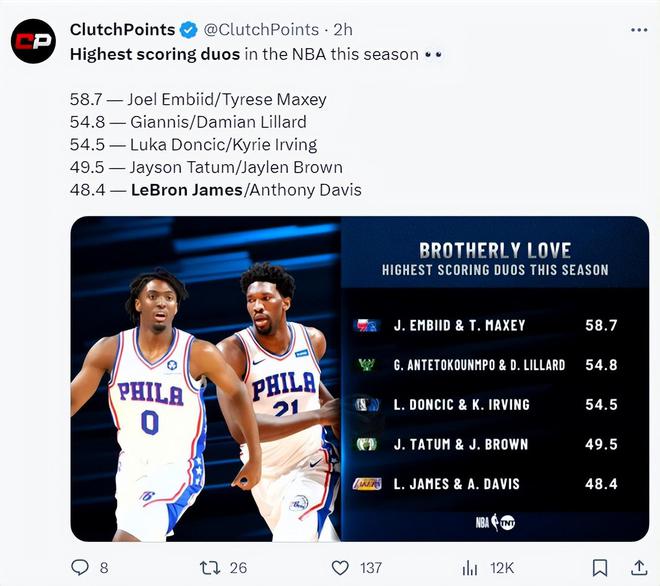Open ClutchPoints profile avatar
The width and height of the screenshot is (660, 586).
[x=33, y=41]
